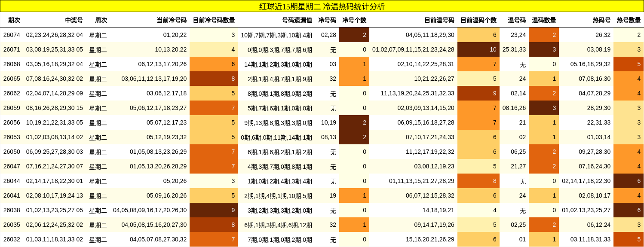
Task: Click cold numbers cell 01,20,22
Action: (x=175, y=35)
